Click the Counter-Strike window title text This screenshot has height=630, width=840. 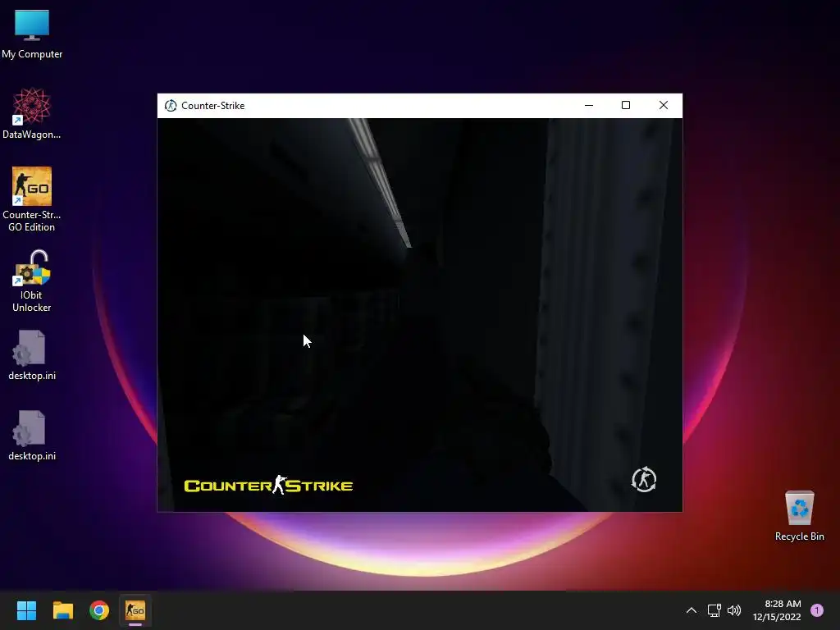click(212, 106)
